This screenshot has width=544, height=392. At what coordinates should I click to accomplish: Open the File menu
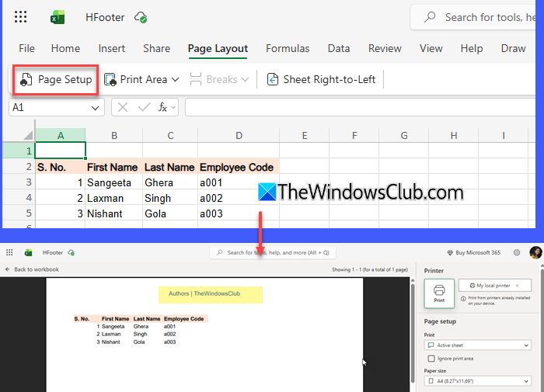pyautogui.click(x=26, y=48)
